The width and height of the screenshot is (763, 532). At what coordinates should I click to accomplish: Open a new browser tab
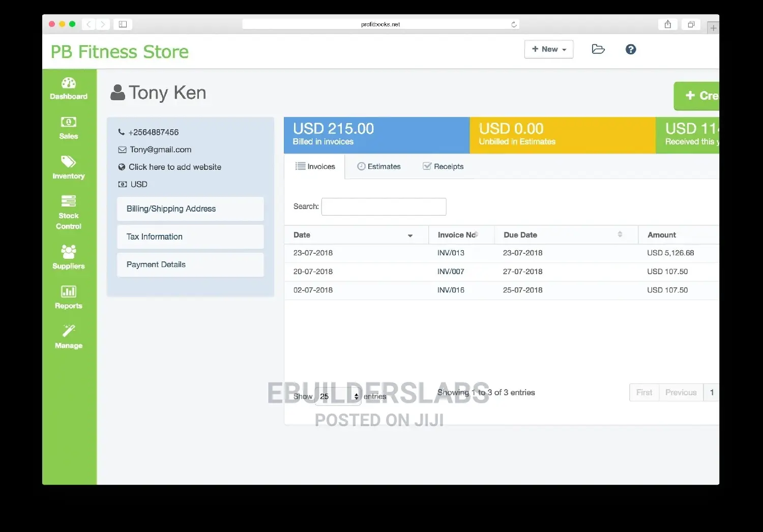pos(713,28)
